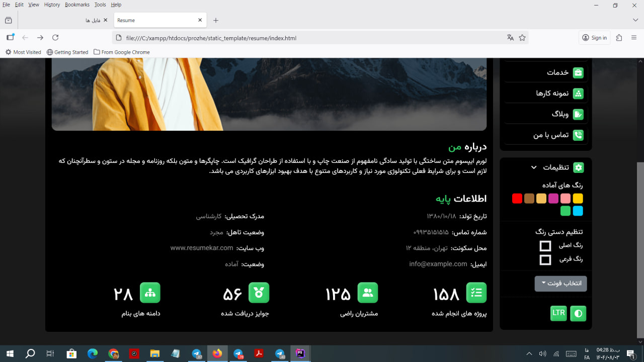
Task: Open the رنگ فرعی secondary color picker box
Action: point(545,260)
